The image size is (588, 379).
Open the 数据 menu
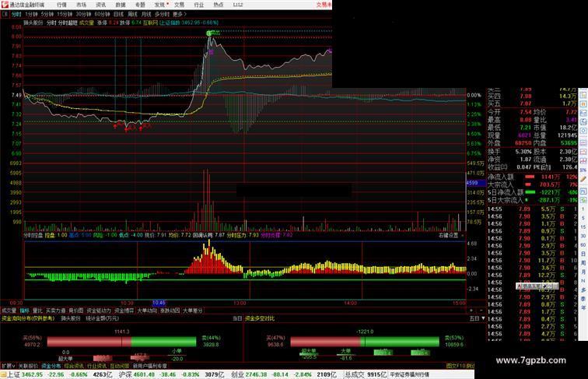tap(121, 5)
